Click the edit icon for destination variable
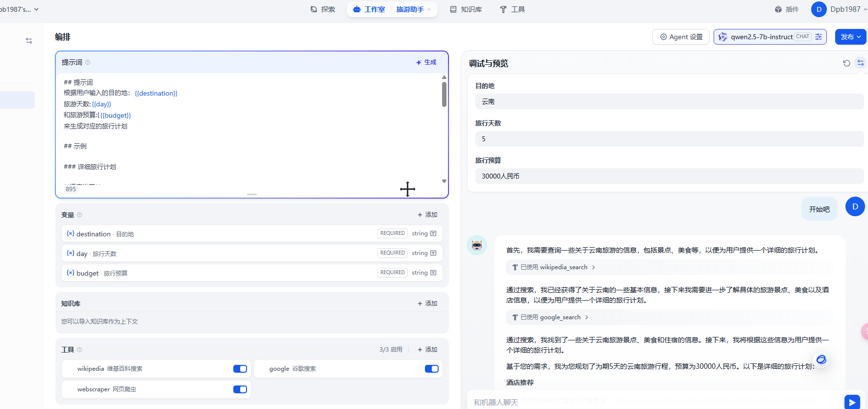Image resolution: width=868 pixels, height=409 pixels. click(x=433, y=233)
